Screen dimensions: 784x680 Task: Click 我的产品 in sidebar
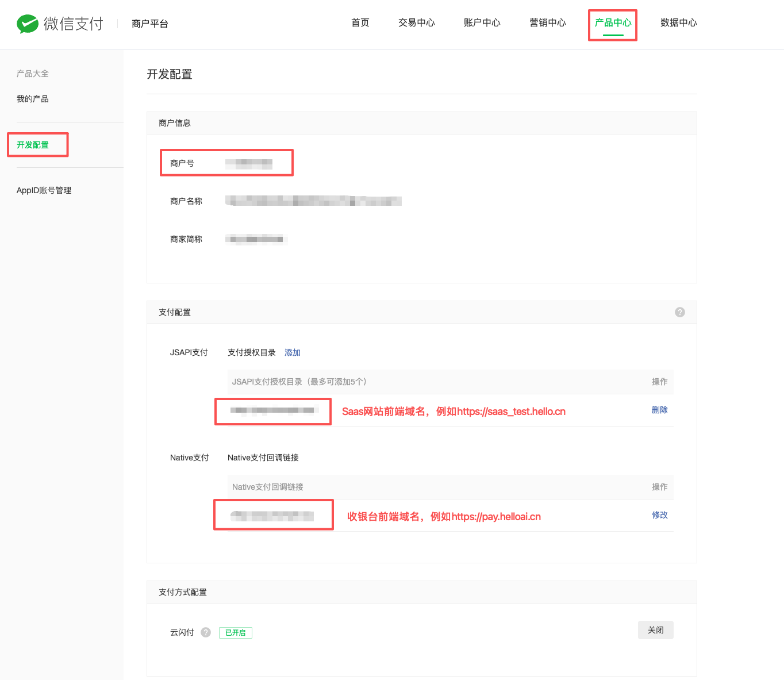pyautogui.click(x=33, y=99)
